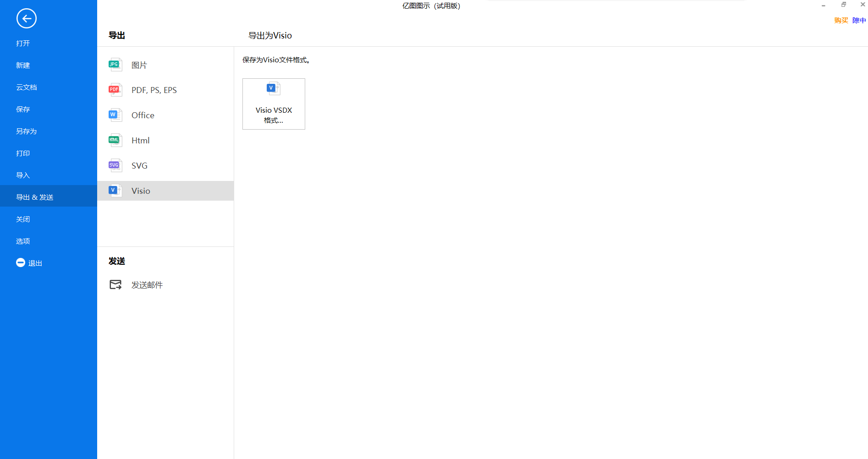Select Visio export type label
Viewport: 868px width, 459px height.
point(141,191)
